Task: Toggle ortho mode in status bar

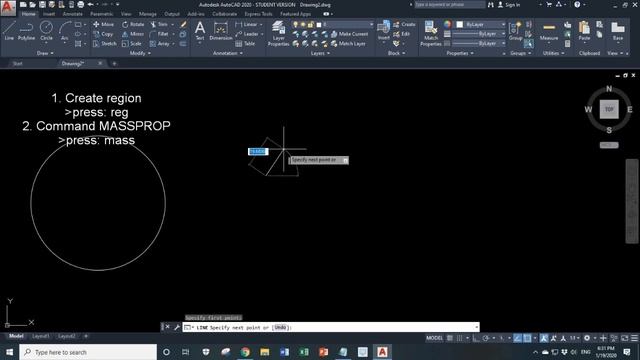Action: pyautogui.click(x=476, y=338)
